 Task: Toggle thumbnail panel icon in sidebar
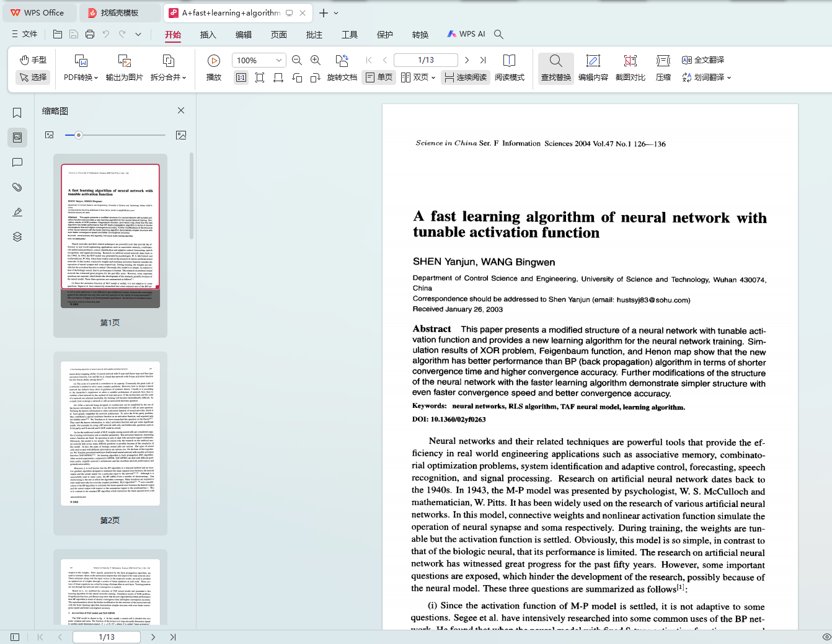(x=17, y=138)
